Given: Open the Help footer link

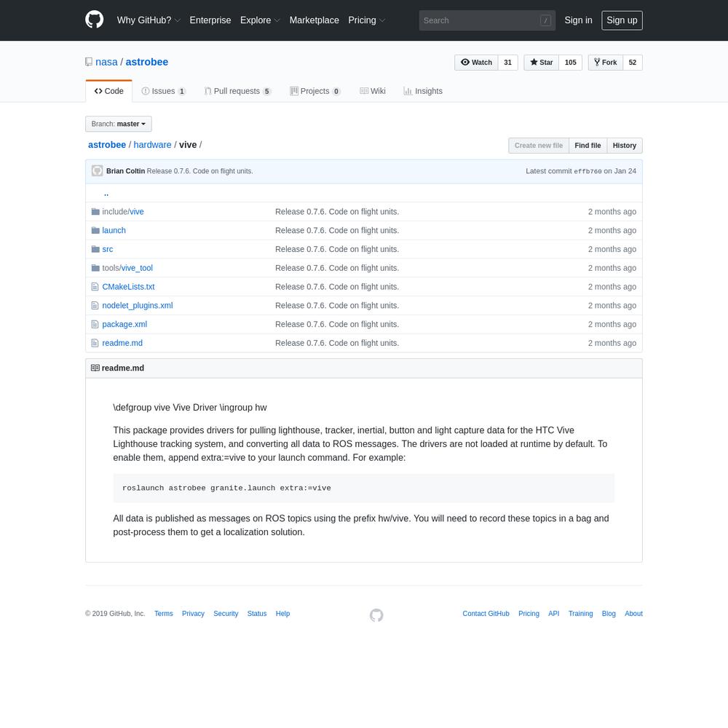Looking at the screenshot, I should point(282,614).
